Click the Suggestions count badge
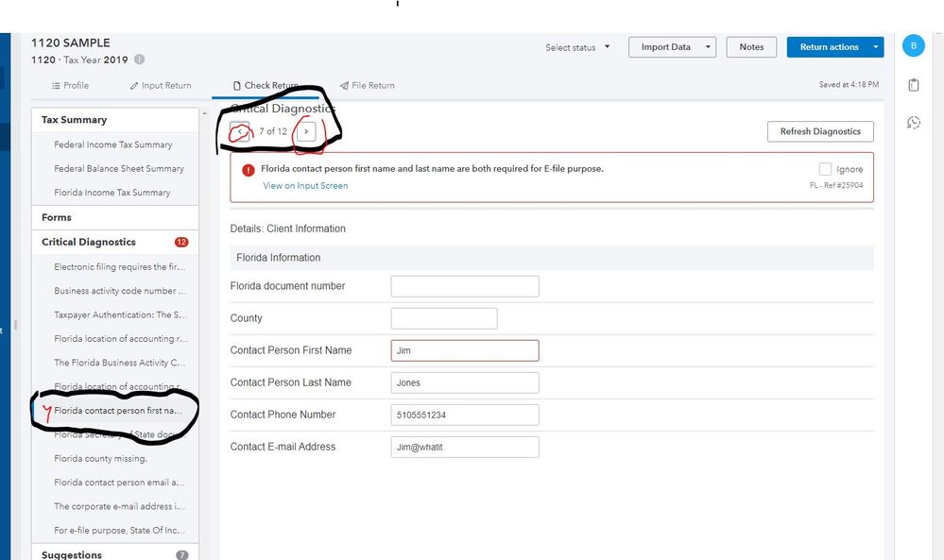Viewport: 944px width, 560px height. 181,554
